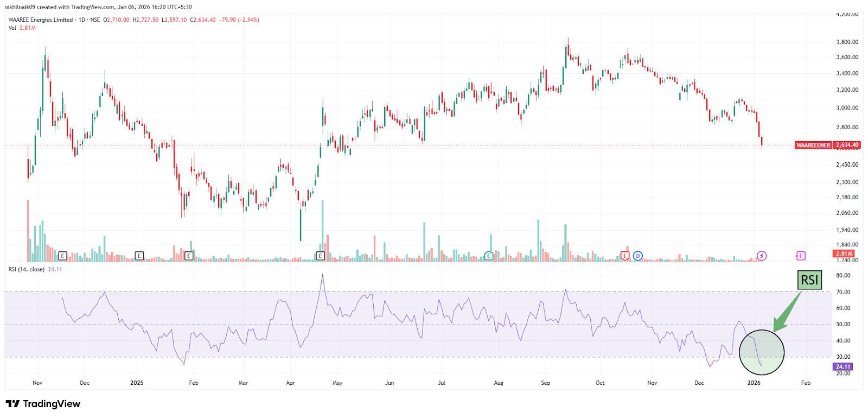Select the green circle highlighting the RSI drop

point(762,352)
